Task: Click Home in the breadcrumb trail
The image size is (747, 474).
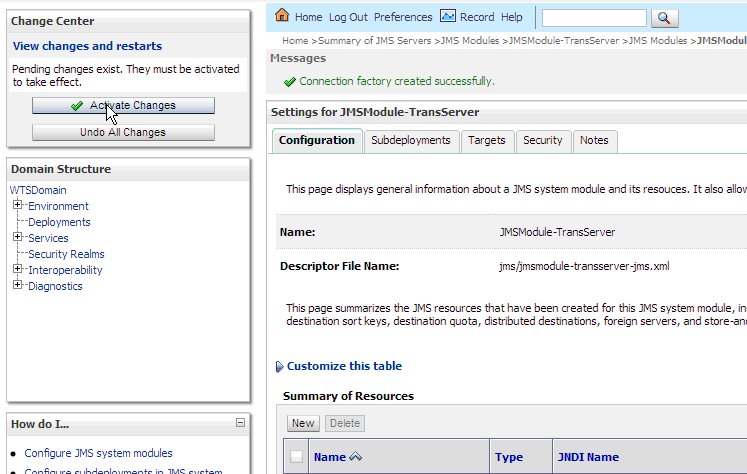Action: pyautogui.click(x=295, y=41)
